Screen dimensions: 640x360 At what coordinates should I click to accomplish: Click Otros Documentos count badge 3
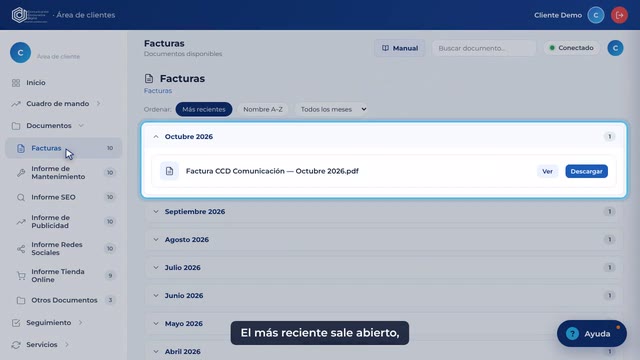[x=110, y=300]
